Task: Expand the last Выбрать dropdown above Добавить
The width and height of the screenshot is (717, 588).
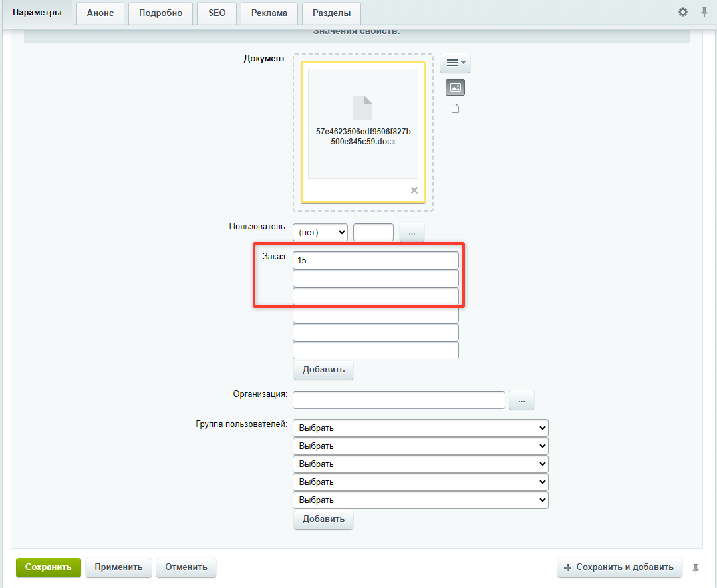Action: 420,500
